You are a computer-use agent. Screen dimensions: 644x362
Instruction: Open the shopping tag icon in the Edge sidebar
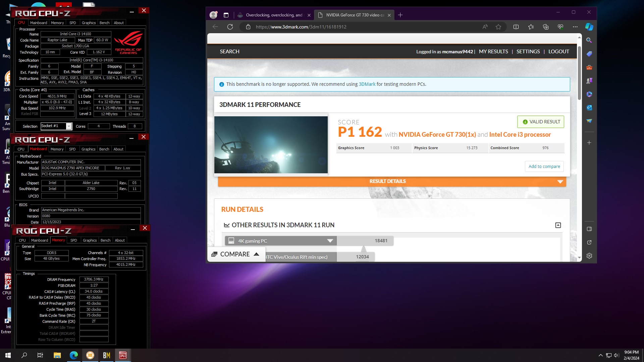pyautogui.click(x=589, y=54)
